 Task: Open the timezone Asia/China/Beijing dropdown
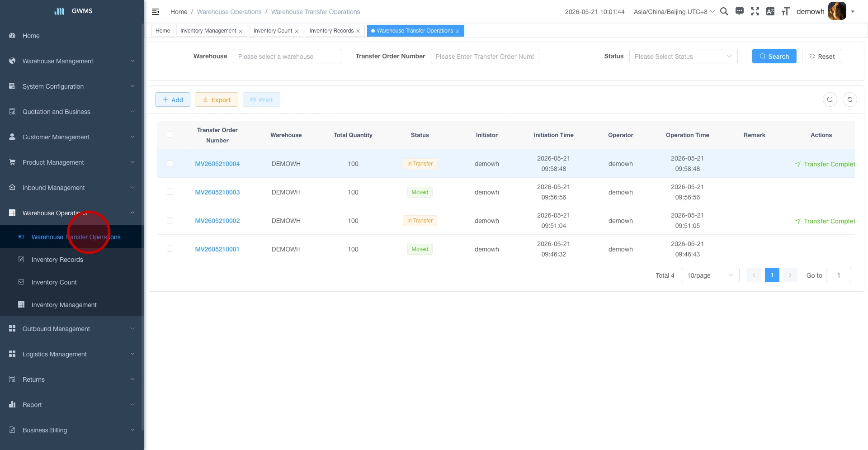pyautogui.click(x=674, y=12)
